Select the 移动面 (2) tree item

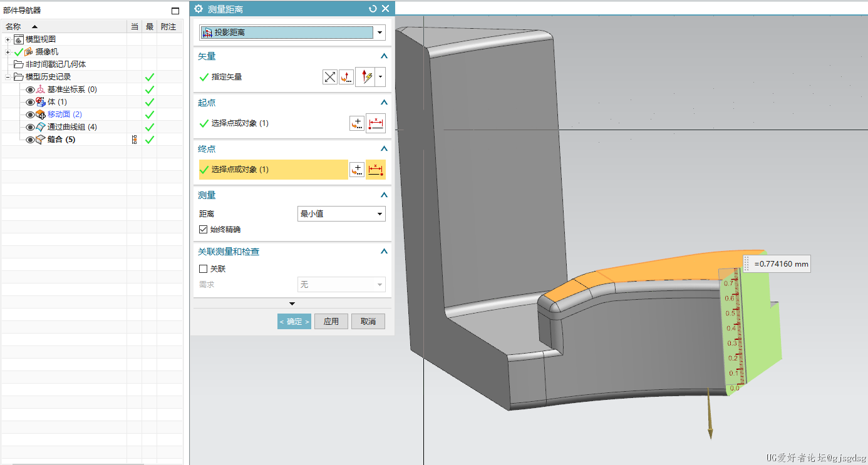[65, 115]
